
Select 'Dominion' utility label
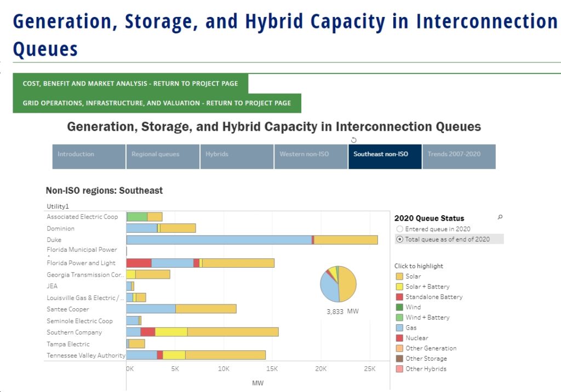(x=60, y=228)
